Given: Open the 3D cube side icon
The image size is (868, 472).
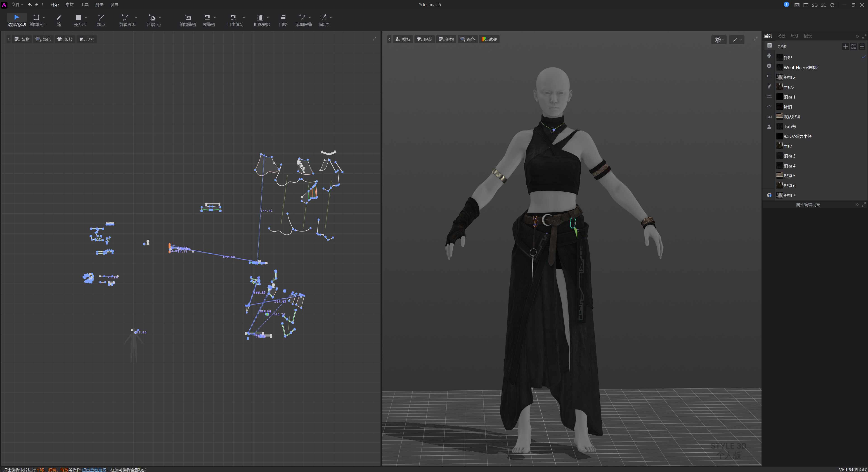Looking at the screenshot, I should [x=769, y=195].
